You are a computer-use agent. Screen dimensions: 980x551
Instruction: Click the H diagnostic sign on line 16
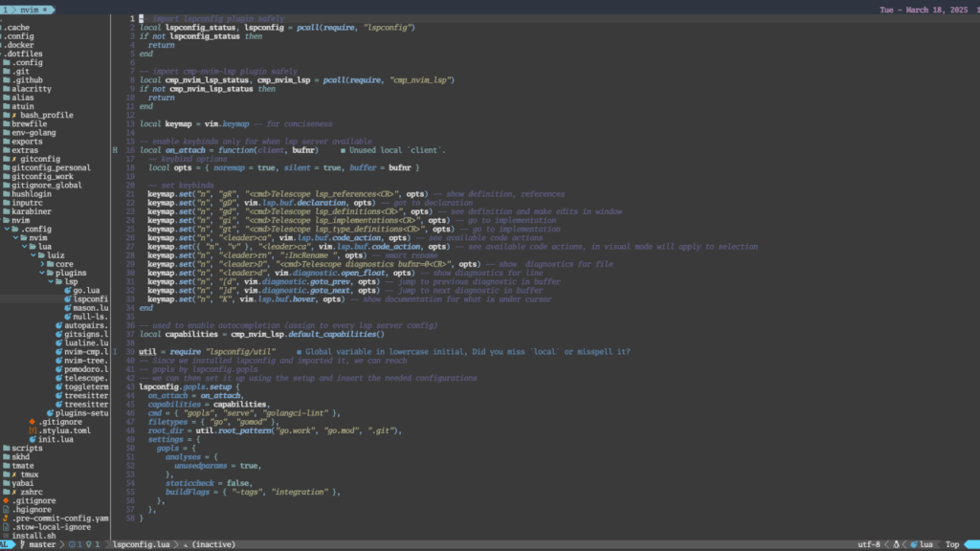(115, 150)
